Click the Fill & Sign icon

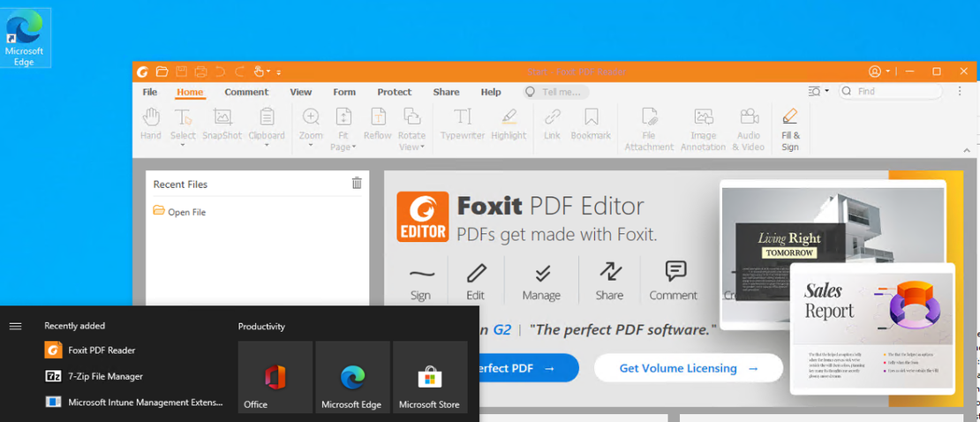pos(790,128)
